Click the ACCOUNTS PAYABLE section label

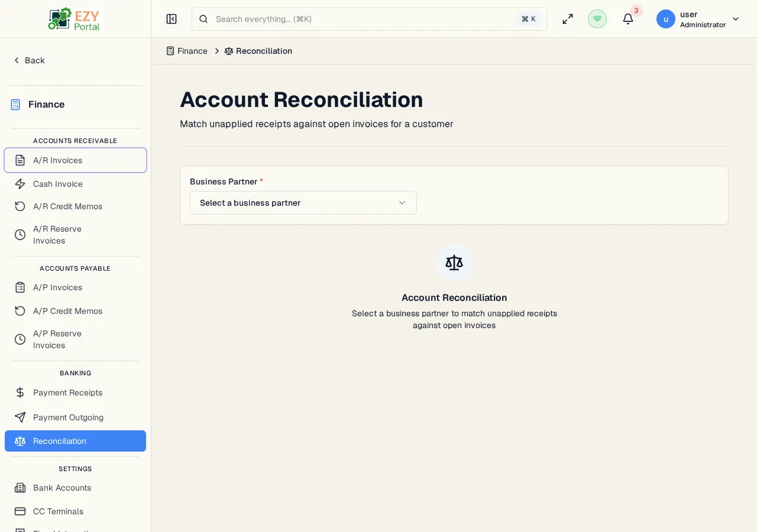75,268
